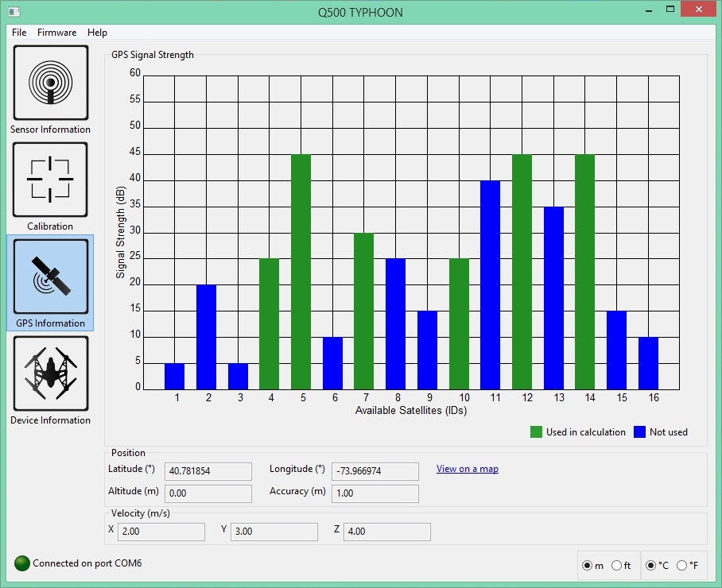Click the Signal Strength (dB) axis label
722x588 pixels.
point(121,232)
